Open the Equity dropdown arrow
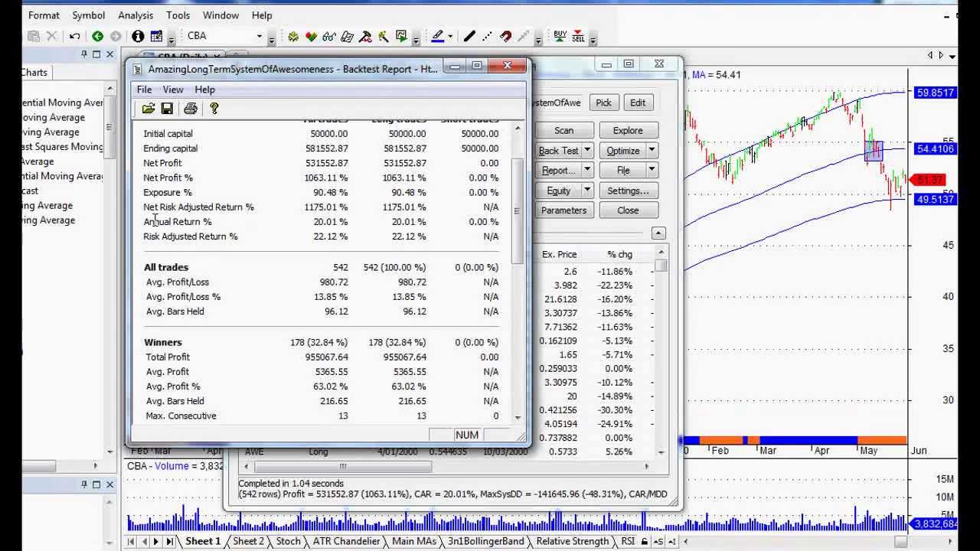 click(588, 191)
